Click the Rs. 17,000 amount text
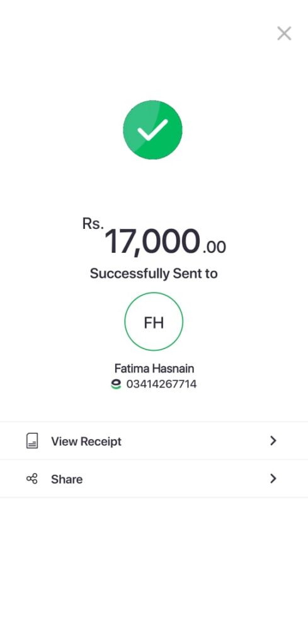 154,237
